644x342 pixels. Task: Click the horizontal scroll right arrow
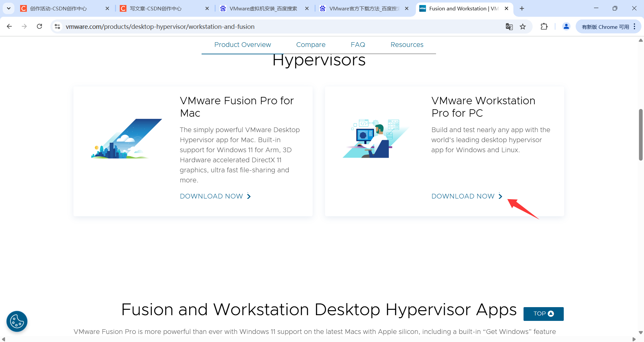point(634,339)
